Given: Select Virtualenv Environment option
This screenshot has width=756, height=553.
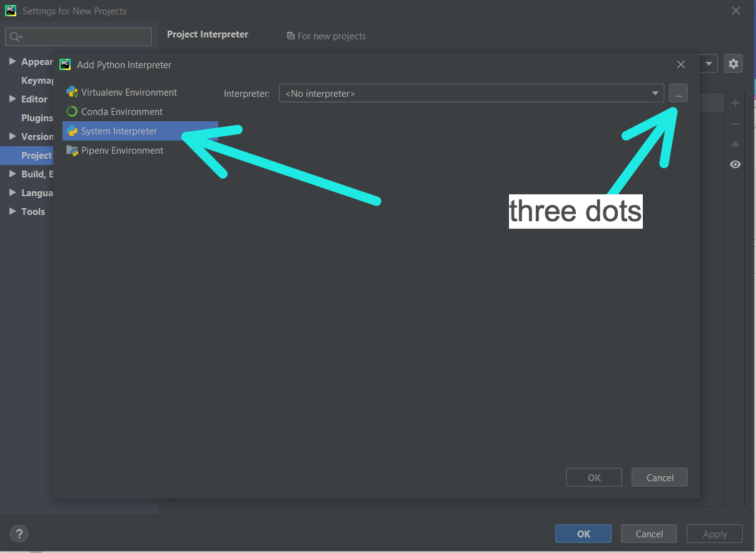Looking at the screenshot, I should pyautogui.click(x=129, y=92).
